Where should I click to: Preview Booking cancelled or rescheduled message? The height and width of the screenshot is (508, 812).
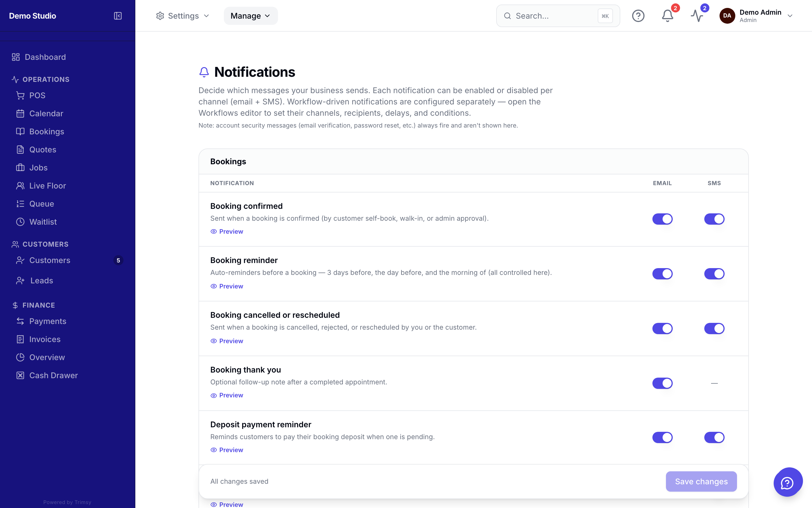click(227, 341)
